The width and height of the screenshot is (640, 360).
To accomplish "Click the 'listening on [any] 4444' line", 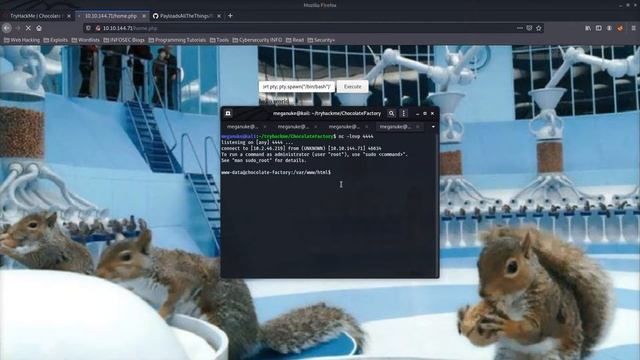I will (257, 142).
